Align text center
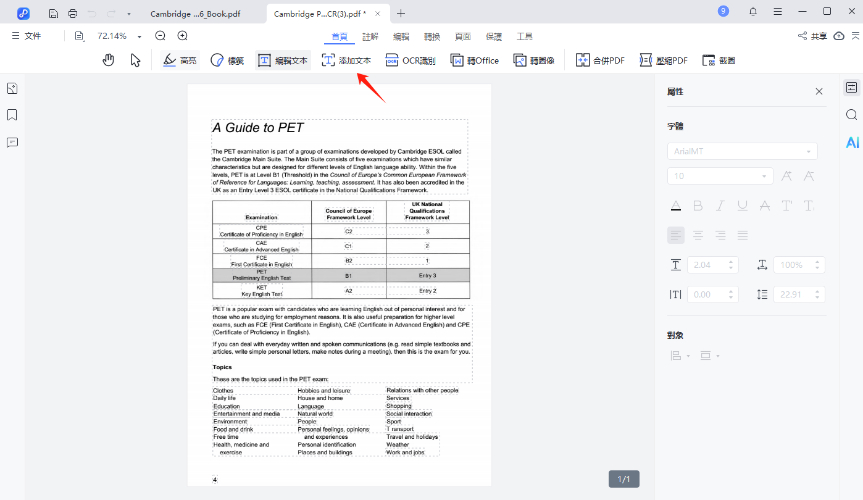 point(698,235)
